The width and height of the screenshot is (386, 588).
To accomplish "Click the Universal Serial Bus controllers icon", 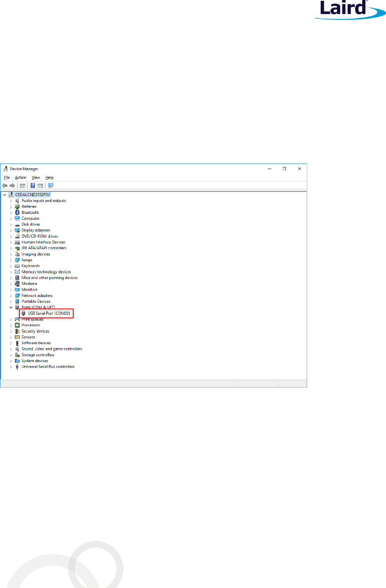I will (17, 367).
